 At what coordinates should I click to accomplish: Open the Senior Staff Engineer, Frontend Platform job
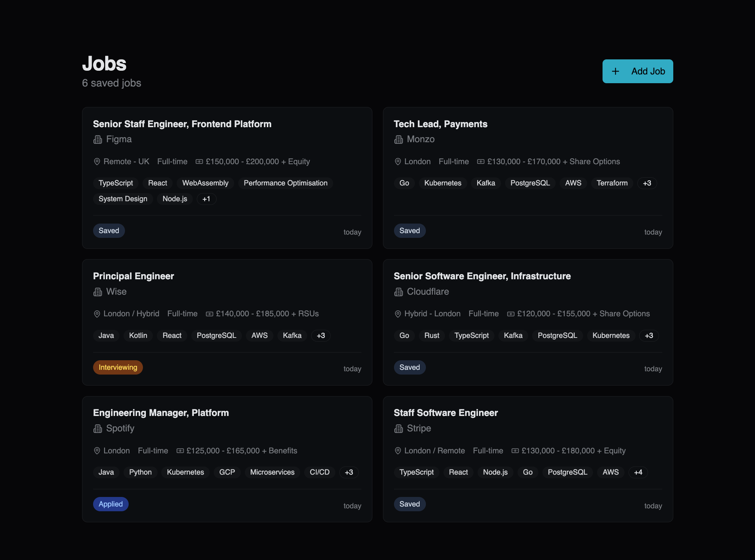click(182, 124)
